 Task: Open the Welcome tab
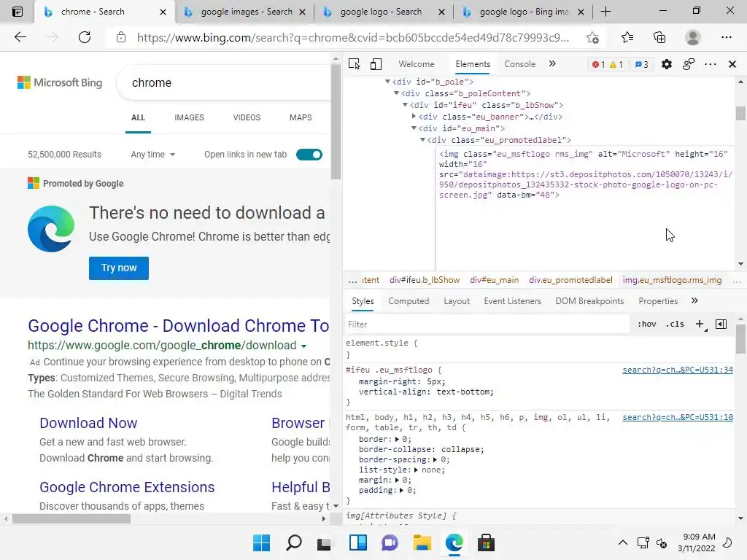pyautogui.click(x=417, y=64)
